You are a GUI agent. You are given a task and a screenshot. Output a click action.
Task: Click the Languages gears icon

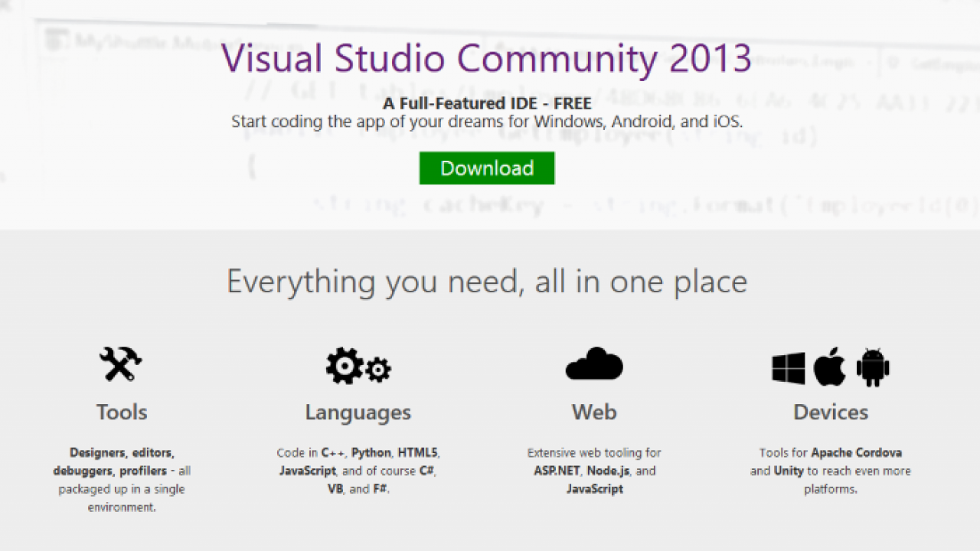[x=358, y=366]
